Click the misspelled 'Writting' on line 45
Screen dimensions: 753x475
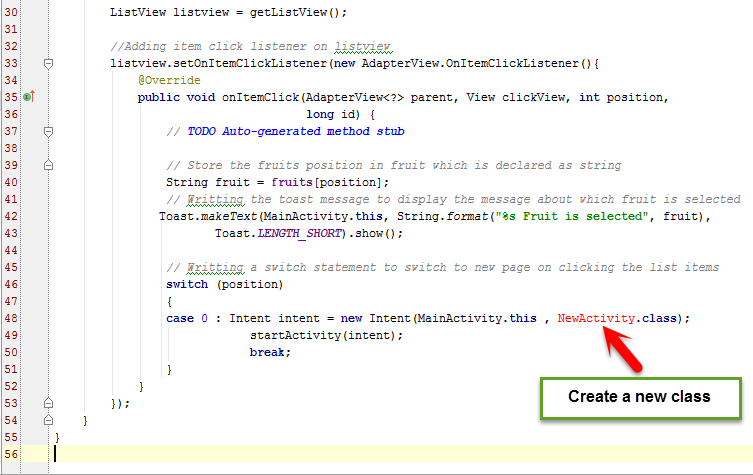[215, 267]
